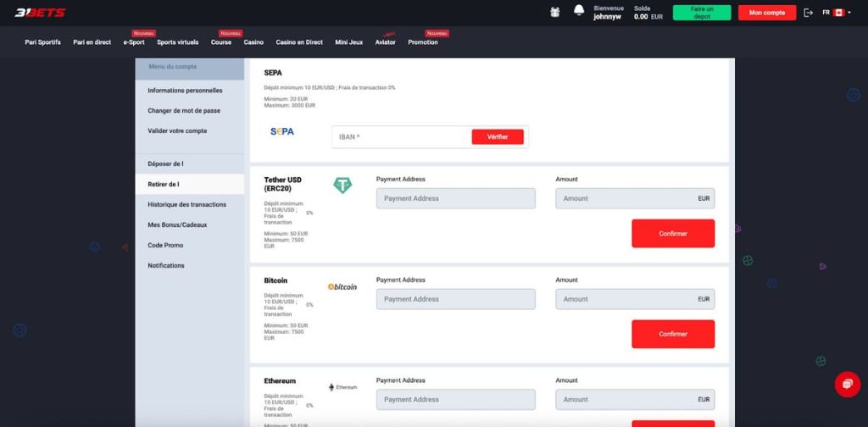The width and height of the screenshot is (868, 427).
Task: Focus Tether USD Amount field
Action: click(635, 198)
